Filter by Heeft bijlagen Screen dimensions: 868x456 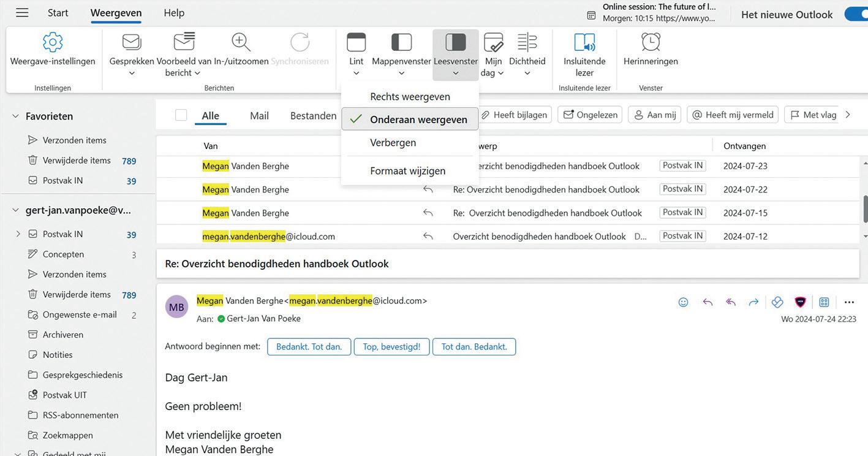[x=515, y=115]
